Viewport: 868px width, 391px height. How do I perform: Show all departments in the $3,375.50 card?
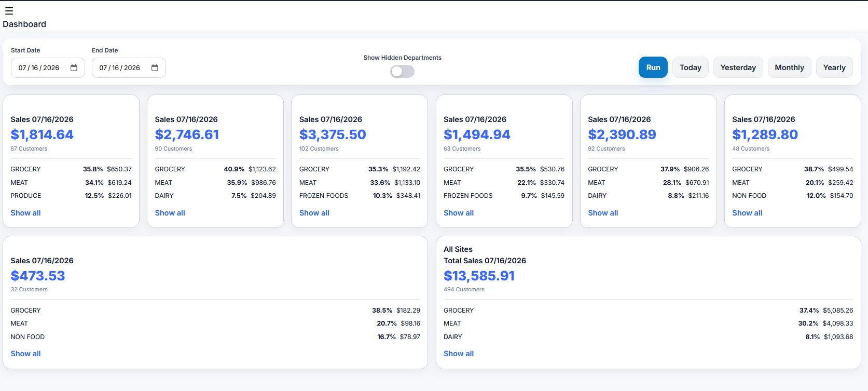(x=314, y=213)
